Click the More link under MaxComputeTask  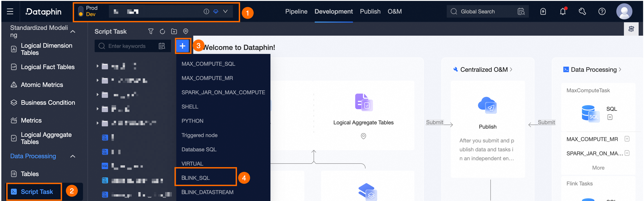point(598,168)
